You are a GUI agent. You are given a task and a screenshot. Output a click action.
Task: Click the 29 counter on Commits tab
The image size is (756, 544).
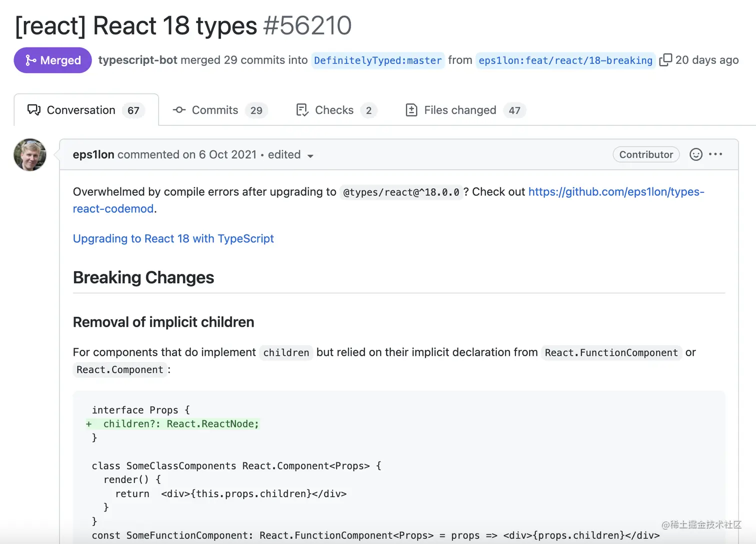pyautogui.click(x=256, y=110)
